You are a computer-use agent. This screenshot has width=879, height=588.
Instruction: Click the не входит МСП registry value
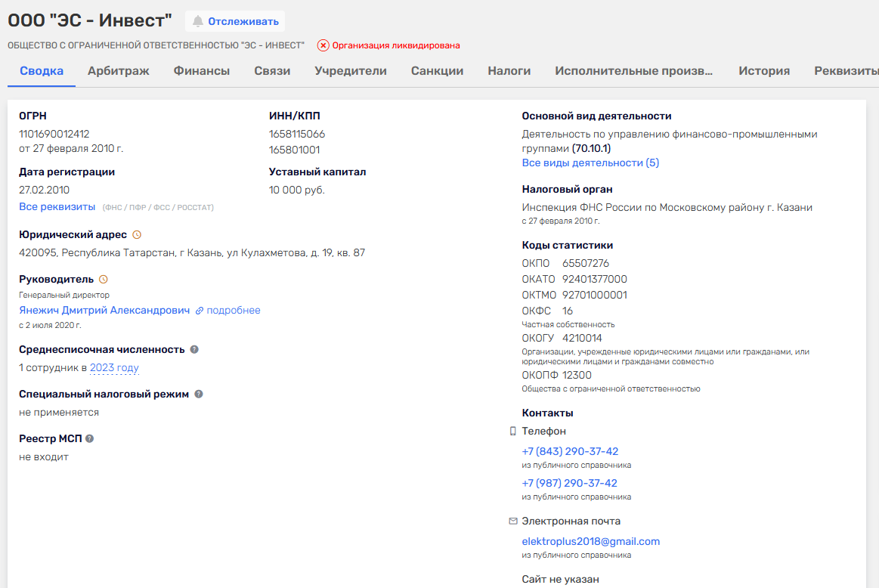coord(44,456)
